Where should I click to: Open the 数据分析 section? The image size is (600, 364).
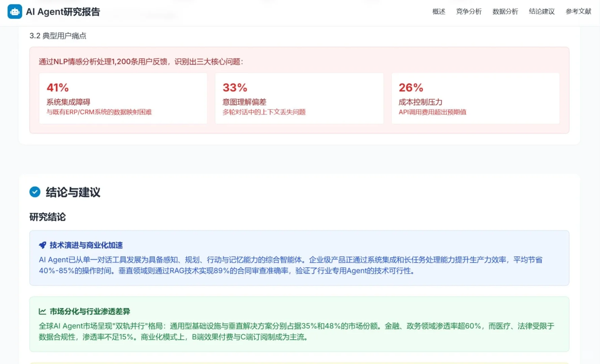[505, 12]
